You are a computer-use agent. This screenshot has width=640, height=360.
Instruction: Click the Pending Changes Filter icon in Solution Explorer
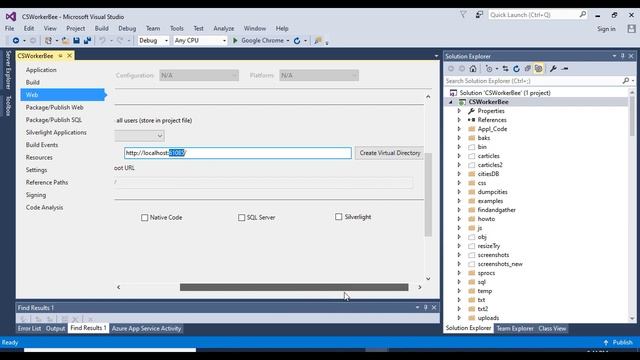(x=489, y=69)
